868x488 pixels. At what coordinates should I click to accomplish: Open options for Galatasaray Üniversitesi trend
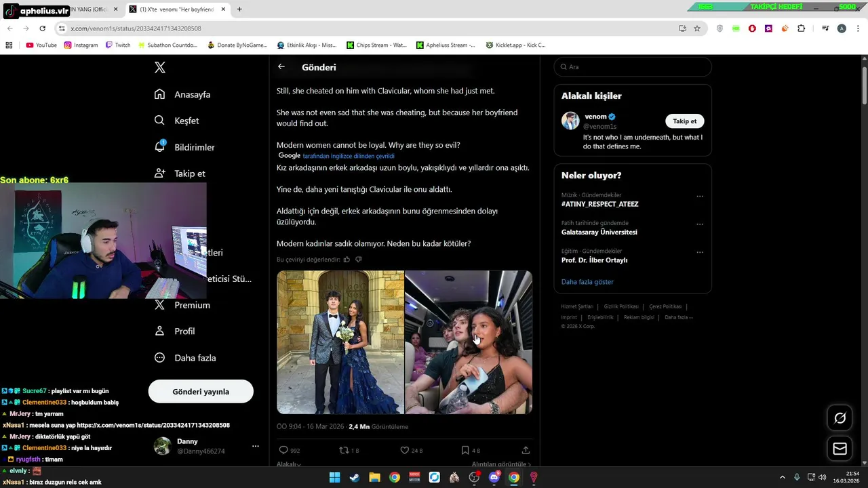point(700,224)
